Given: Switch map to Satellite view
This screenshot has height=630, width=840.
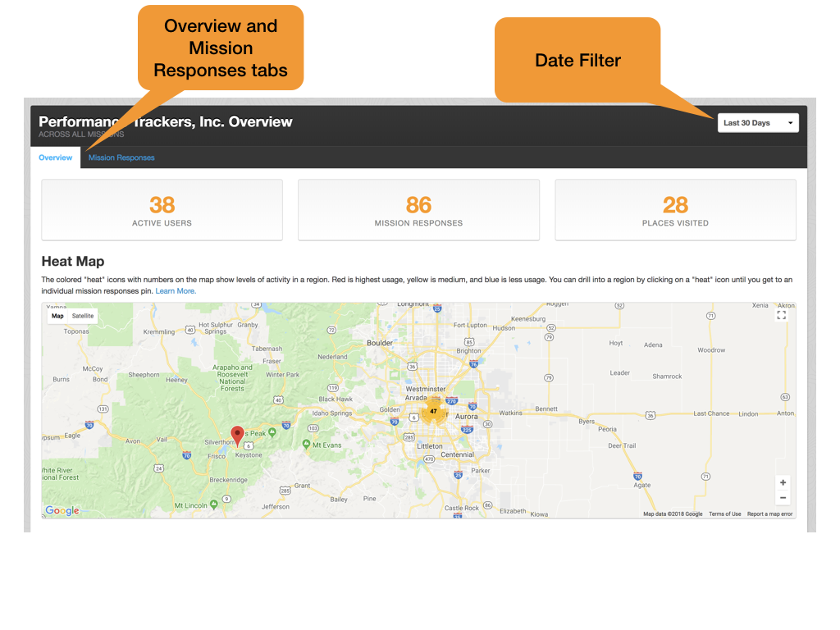Looking at the screenshot, I should click(83, 316).
